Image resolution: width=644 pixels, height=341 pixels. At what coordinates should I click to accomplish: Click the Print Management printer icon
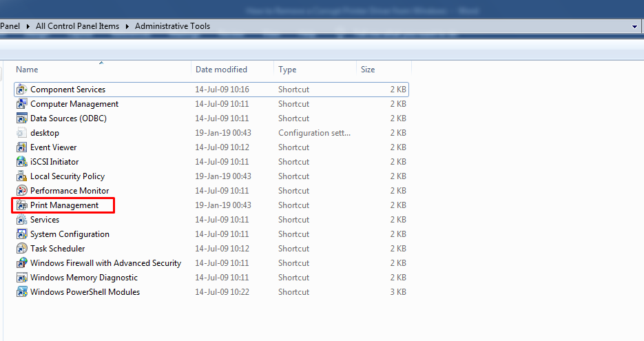pos(22,205)
